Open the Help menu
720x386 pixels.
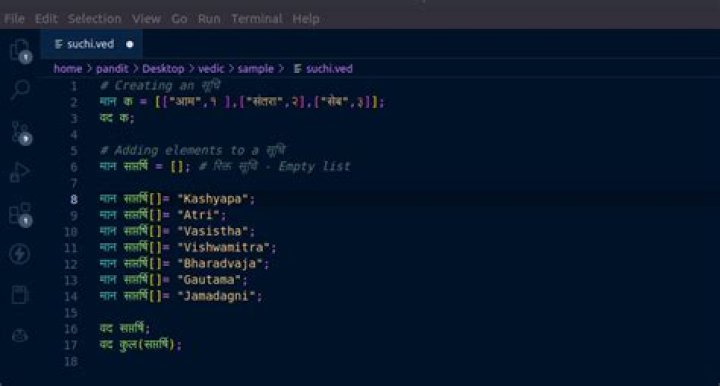tap(306, 19)
